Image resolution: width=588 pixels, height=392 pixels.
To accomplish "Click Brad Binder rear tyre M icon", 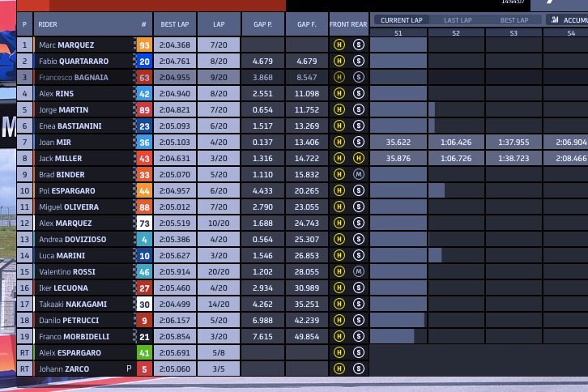I will 359,174.
